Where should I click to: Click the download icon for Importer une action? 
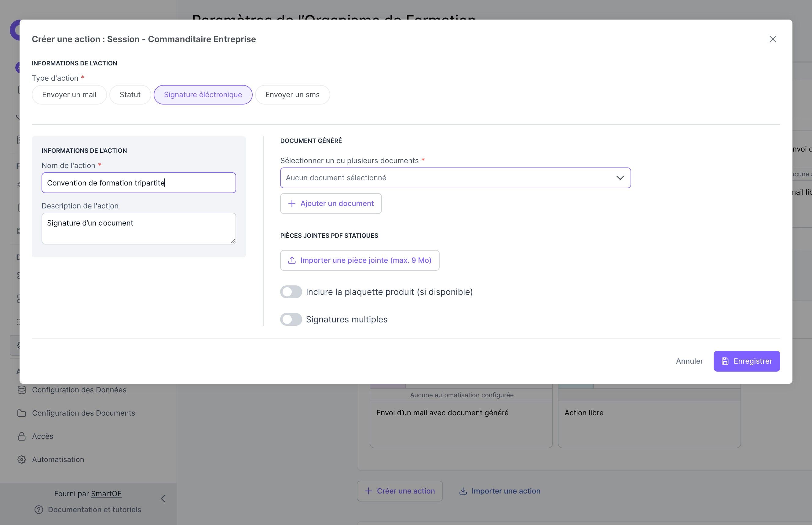(463, 491)
